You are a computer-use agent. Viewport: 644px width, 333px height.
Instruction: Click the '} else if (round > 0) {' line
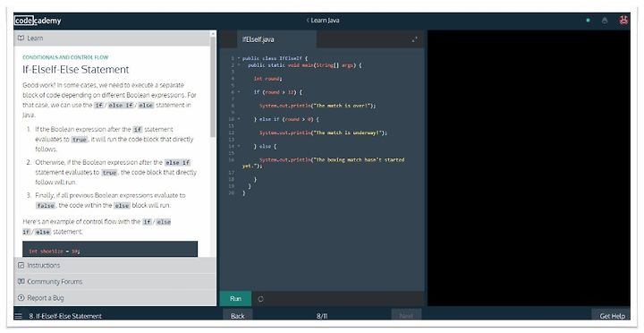(286, 119)
